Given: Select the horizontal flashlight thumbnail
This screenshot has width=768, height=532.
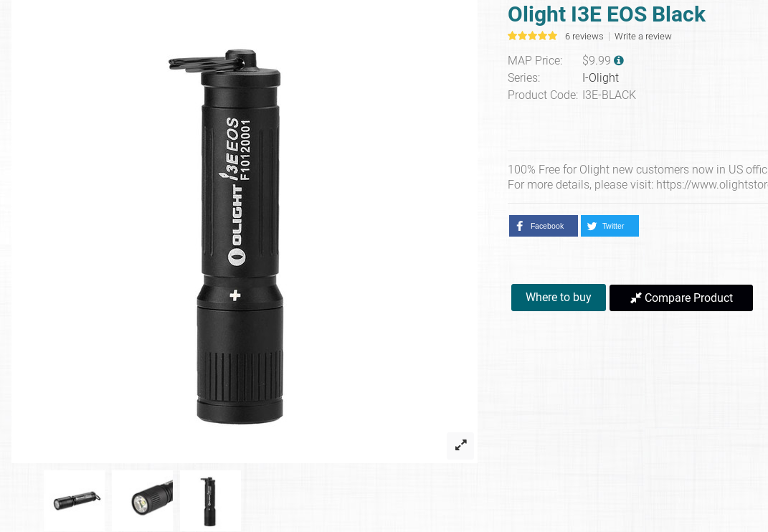Looking at the screenshot, I should 75,500.
